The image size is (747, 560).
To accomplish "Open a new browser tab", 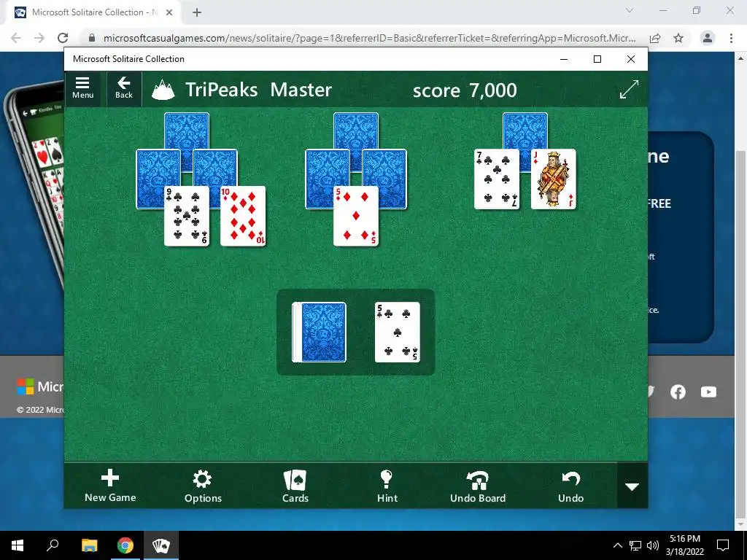I will [x=197, y=12].
